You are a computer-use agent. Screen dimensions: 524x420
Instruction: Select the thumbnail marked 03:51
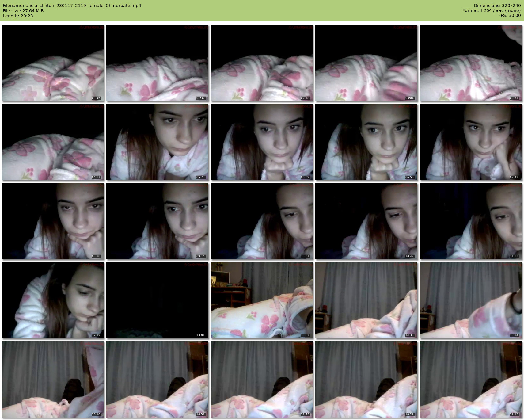(x=470, y=63)
